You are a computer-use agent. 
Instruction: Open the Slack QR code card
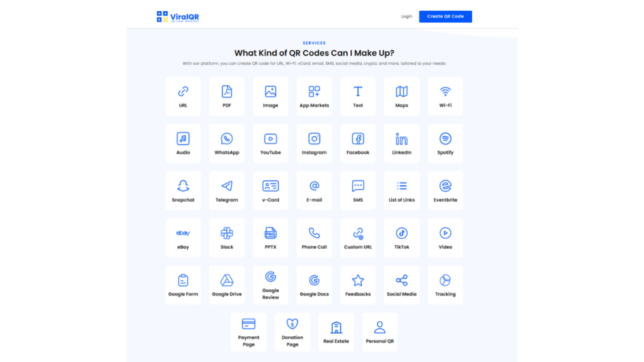226,238
